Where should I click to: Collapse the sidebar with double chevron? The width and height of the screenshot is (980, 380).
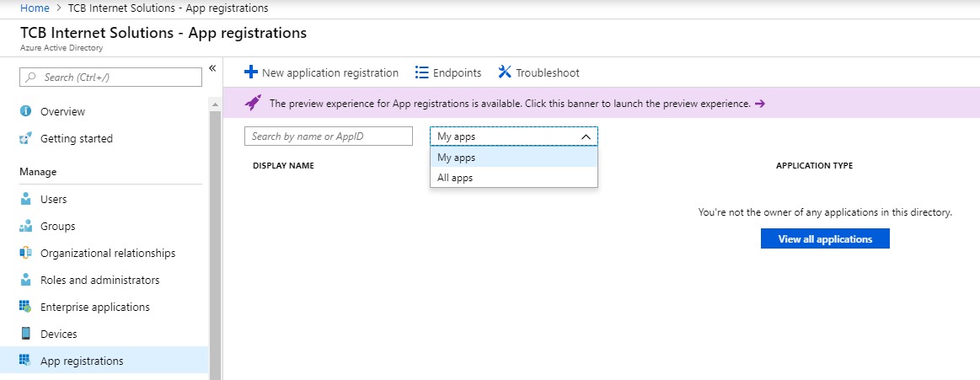tap(212, 67)
